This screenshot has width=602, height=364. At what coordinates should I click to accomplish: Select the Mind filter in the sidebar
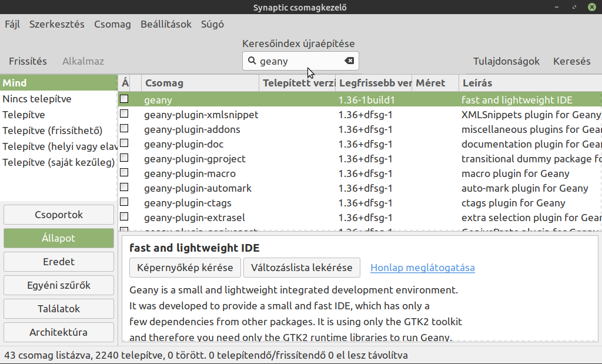(x=58, y=83)
